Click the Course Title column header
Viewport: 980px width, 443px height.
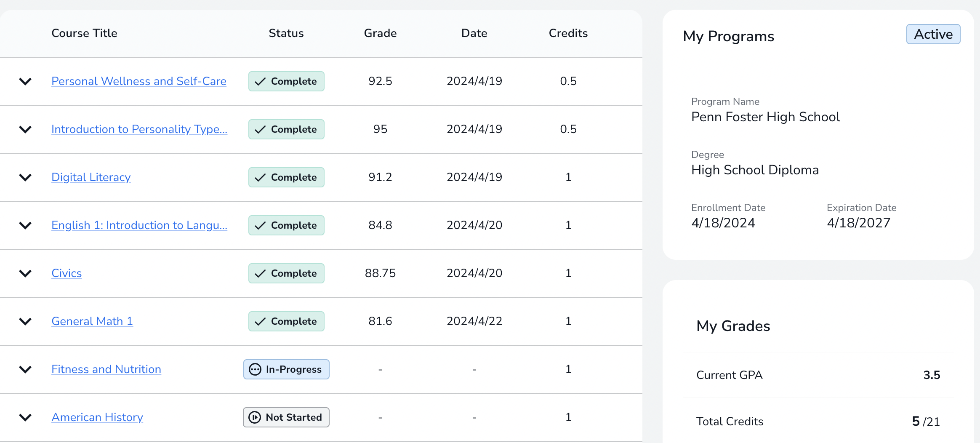84,33
